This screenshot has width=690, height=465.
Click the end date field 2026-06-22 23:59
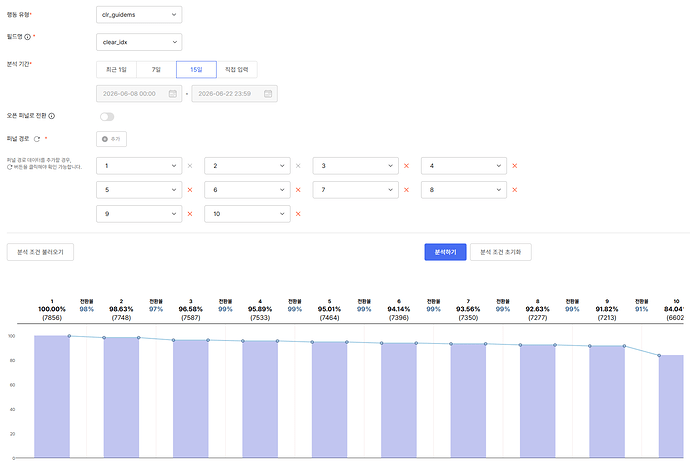click(x=234, y=94)
